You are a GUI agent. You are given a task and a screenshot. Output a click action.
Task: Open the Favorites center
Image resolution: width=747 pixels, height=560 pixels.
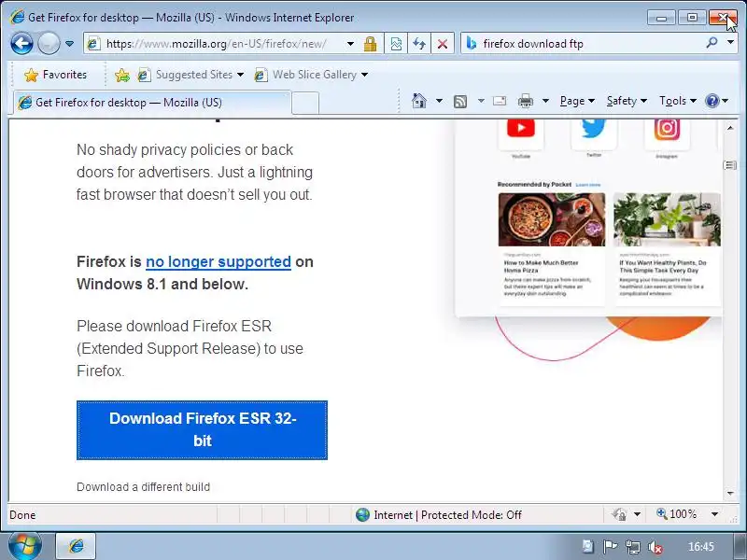[55, 75]
